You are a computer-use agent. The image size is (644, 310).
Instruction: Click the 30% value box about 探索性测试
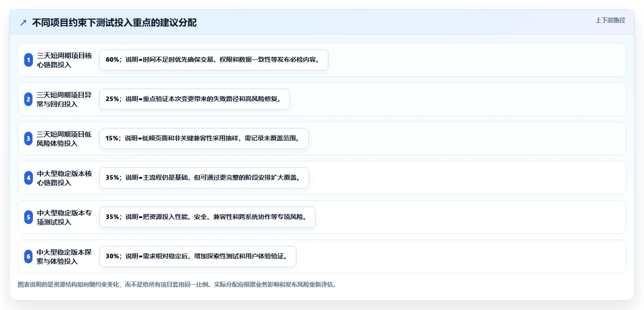(x=198, y=257)
